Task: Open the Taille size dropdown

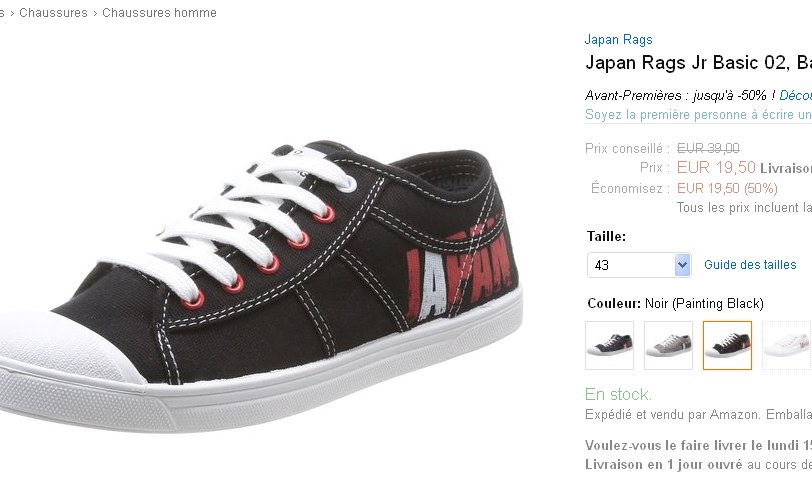Action: 639,265
